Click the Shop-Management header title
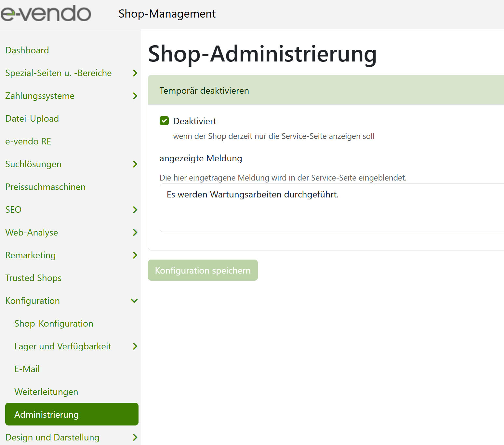The image size is (504, 445). [x=167, y=14]
